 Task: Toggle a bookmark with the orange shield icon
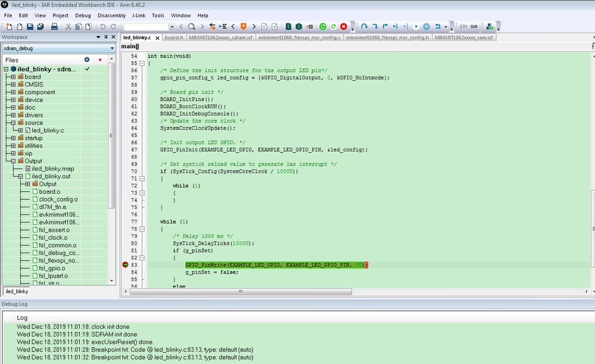point(243,27)
